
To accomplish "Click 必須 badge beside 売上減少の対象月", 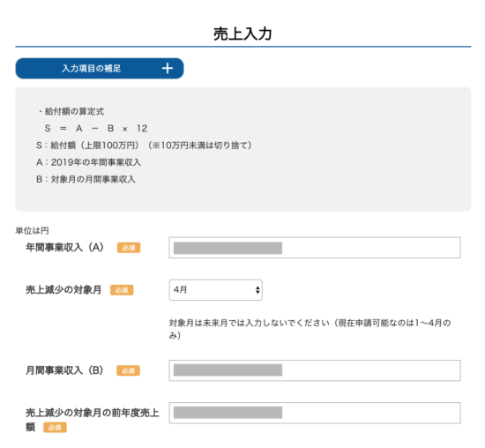I will (122, 290).
